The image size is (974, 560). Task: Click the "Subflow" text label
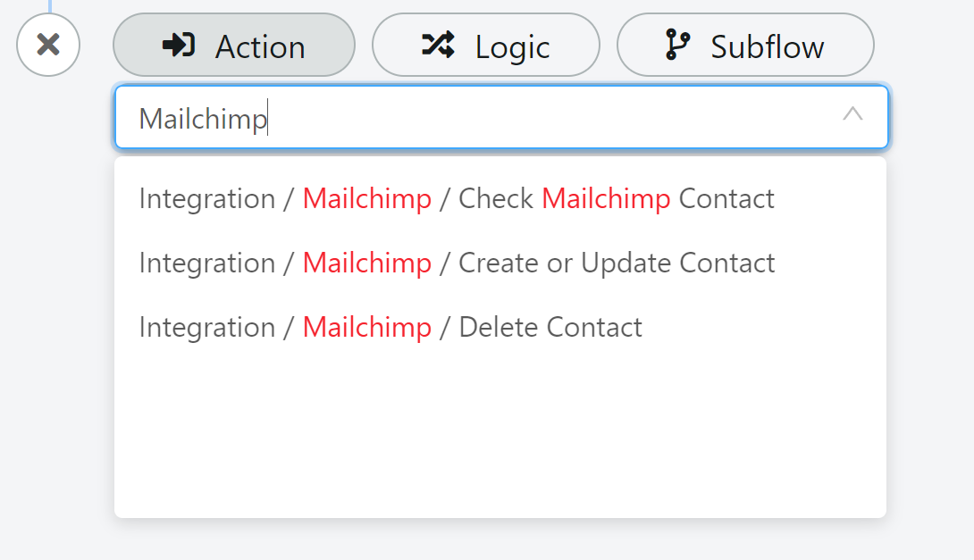click(x=768, y=46)
